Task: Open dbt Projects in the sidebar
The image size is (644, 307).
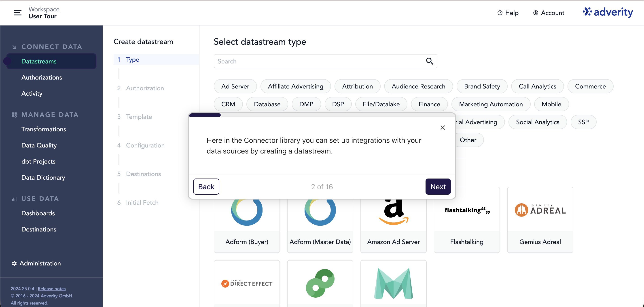Action: coord(38,161)
